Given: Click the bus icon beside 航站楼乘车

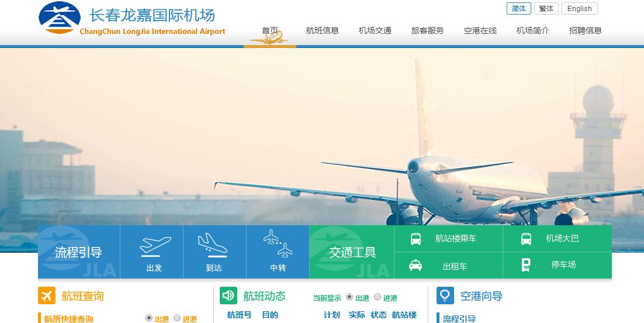Looking at the screenshot, I should (x=416, y=239).
